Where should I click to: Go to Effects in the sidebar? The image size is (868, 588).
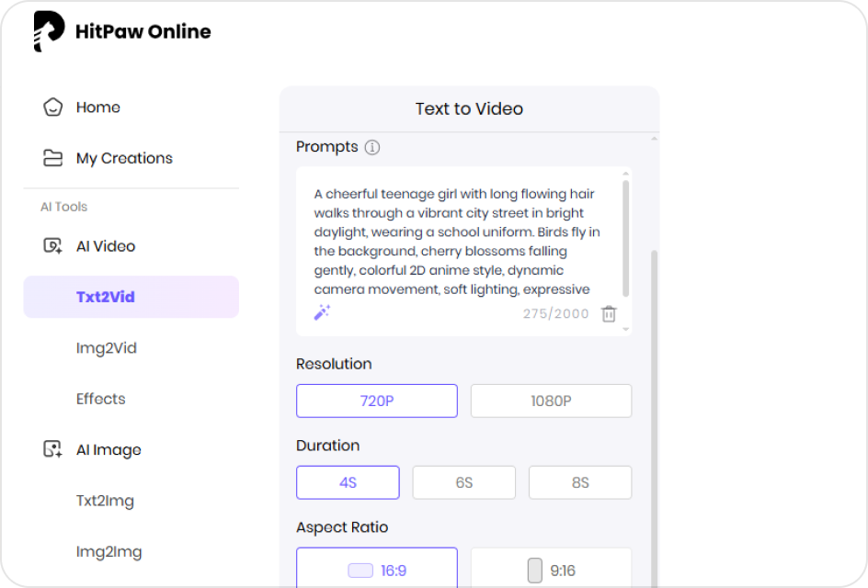(101, 399)
